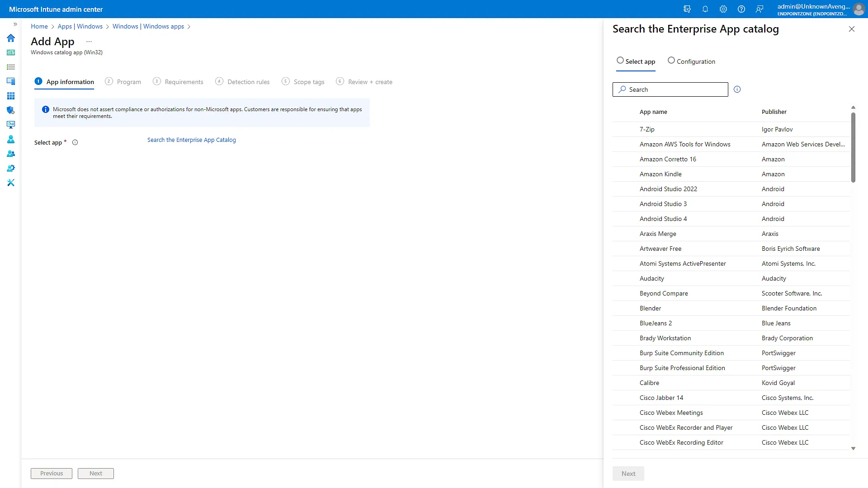Click info icon next to Search box
The width and height of the screenshot is (868, 488).
[737, 89]
